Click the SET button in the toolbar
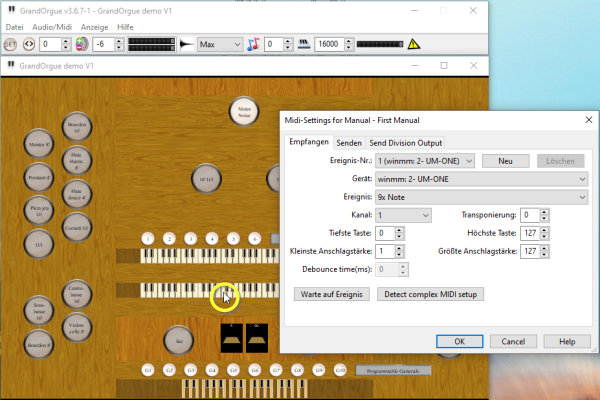Image resolution: width=600 pixels, height=400 pixels. pos(10,44)
